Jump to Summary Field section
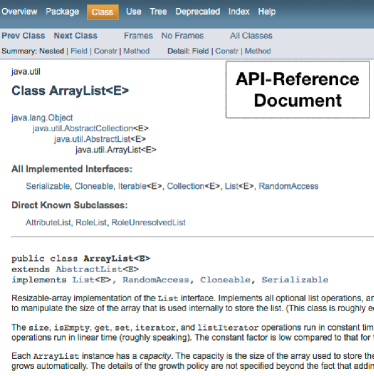The width and height of the screenshot is (374, 376). [79, 51]
